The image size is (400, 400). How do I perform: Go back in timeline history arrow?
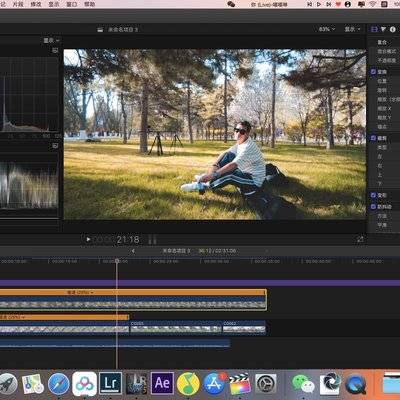[133, 251]
